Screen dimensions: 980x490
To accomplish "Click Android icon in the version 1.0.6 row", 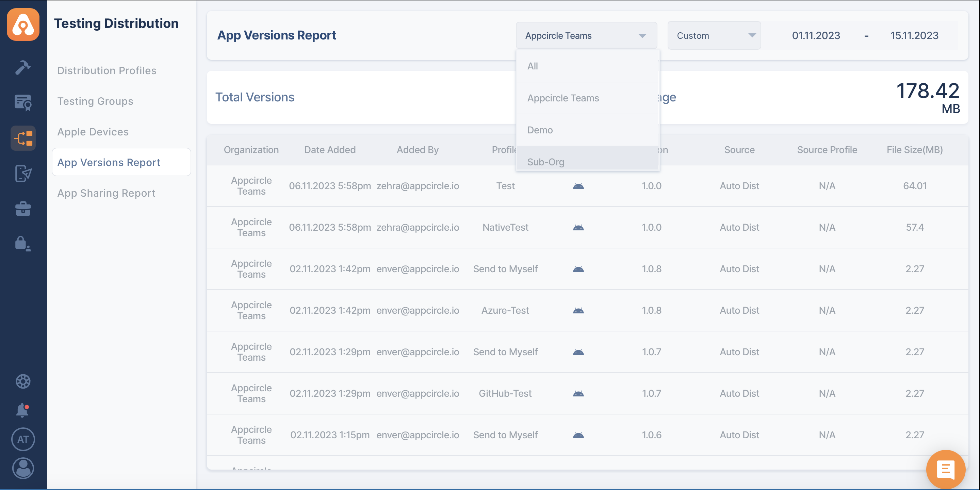I will pos(578,435).
